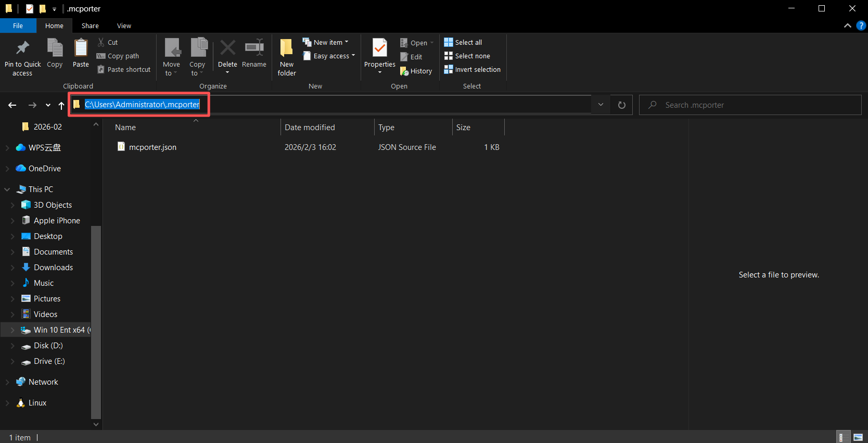The image size is (868, 443).
Task: Open the View ribbon tab
Action: [124, 26]
